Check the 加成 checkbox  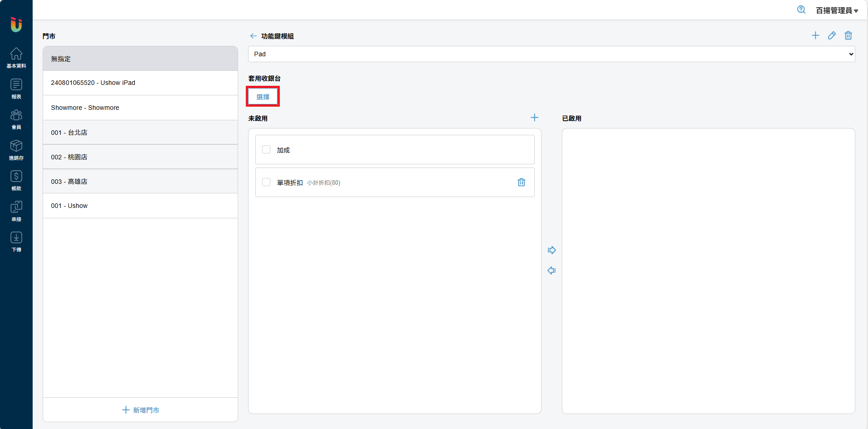pyautogui.click(x=266, y=149)
